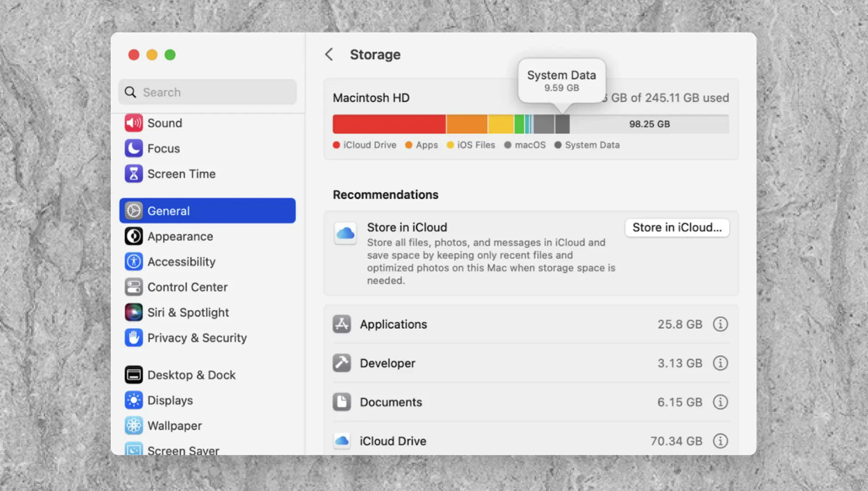This screenshot has width=868, height=491.
Task: Select the Siri & Spotlight icon
Action: [133, 312]
